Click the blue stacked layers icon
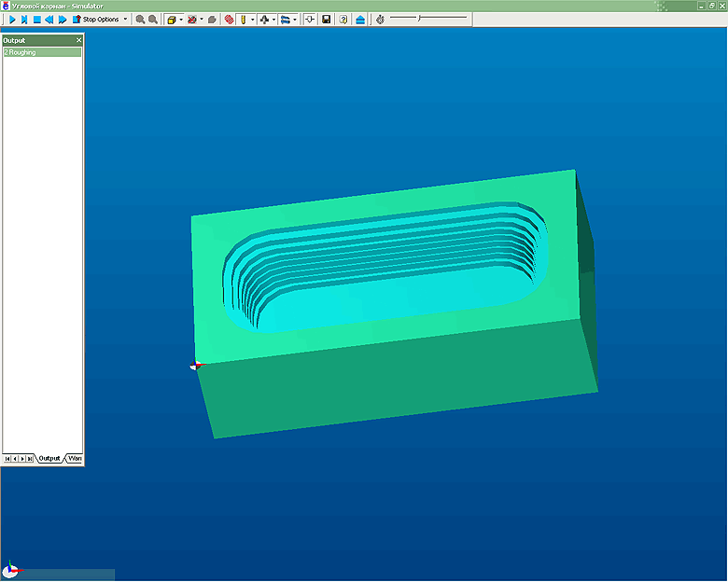Screen dimensions: 728x582 tap(360, 20)
